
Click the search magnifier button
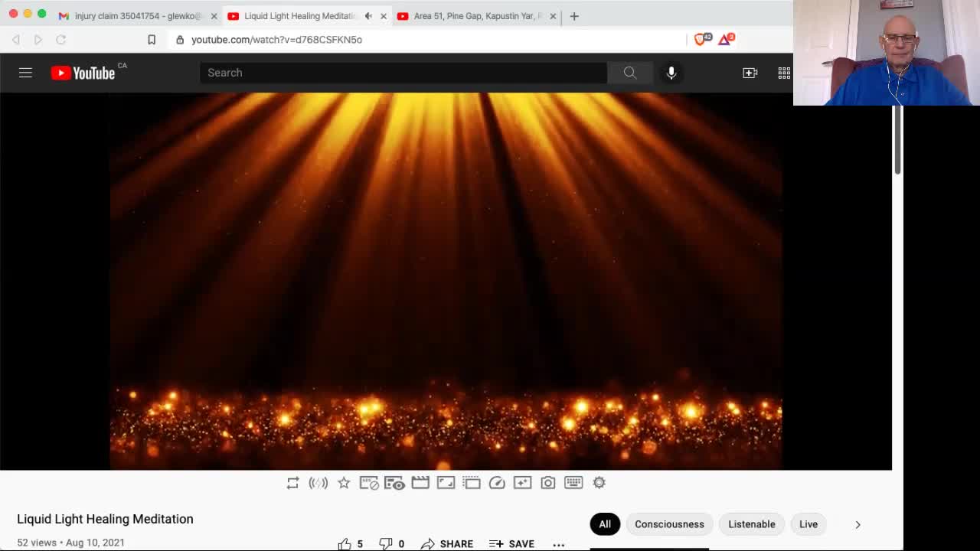point(629,73)
